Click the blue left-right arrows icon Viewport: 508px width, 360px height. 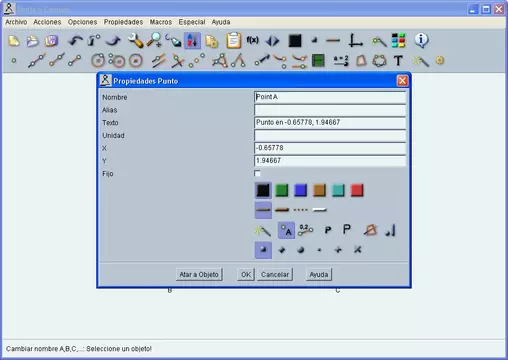pyautogui.click(x=272, y=41)
